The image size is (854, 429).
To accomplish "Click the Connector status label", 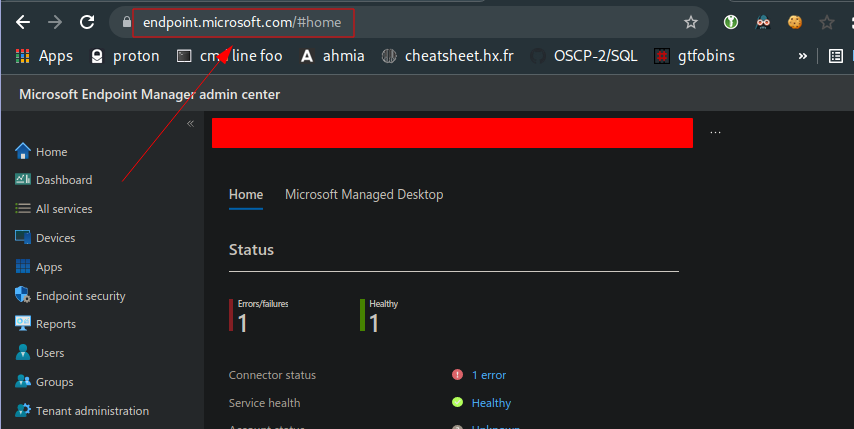I will (x=272, y=375).
